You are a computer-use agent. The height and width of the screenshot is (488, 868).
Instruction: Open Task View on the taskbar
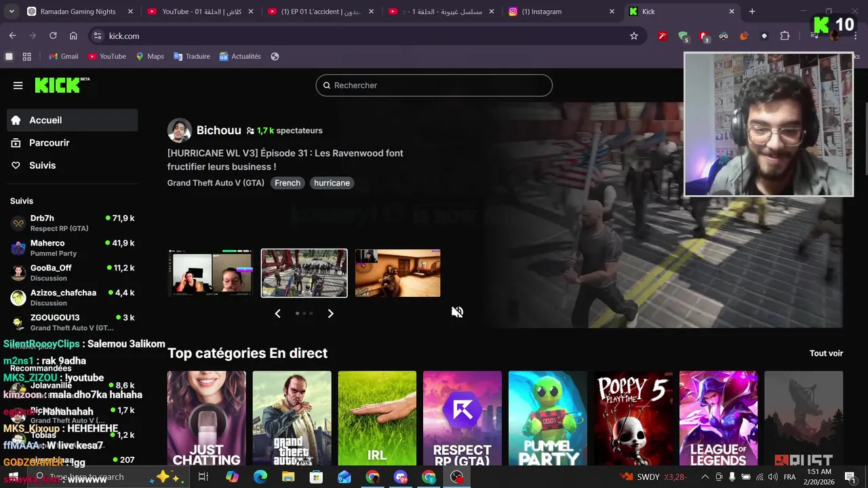pos(203,477)
